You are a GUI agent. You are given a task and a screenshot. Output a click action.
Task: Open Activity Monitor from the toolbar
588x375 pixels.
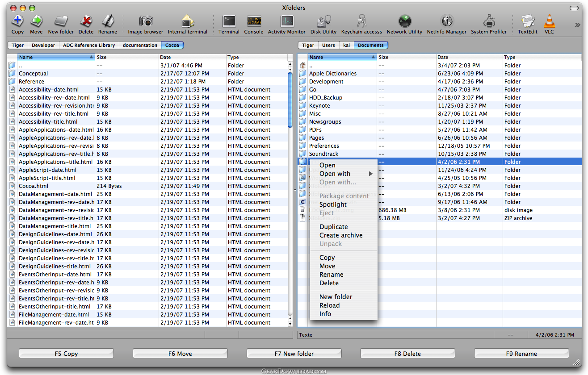[287, 21]
